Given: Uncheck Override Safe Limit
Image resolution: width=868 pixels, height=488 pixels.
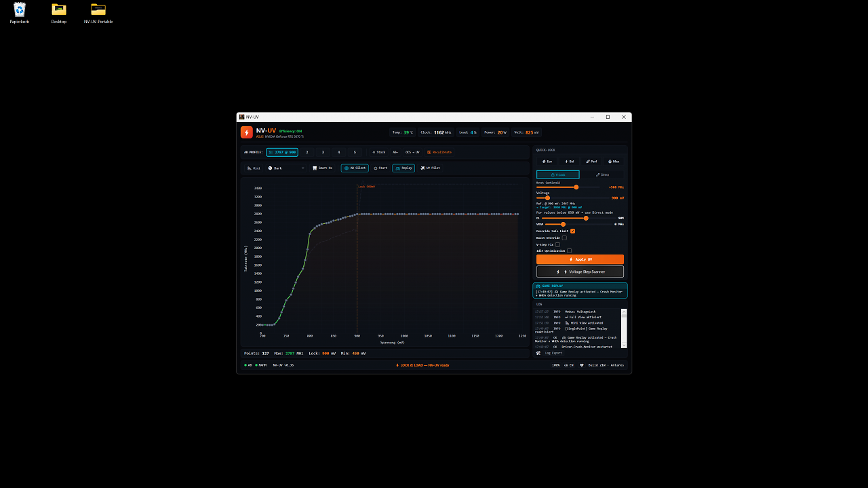Looking at the screenshot, I should coord(572,231).
